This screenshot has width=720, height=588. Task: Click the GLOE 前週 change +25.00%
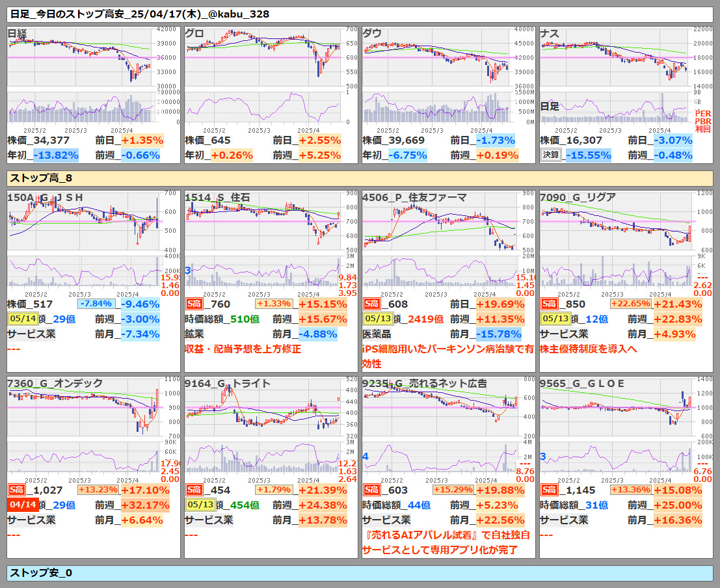pyautogui.click(x=678, y=505)
